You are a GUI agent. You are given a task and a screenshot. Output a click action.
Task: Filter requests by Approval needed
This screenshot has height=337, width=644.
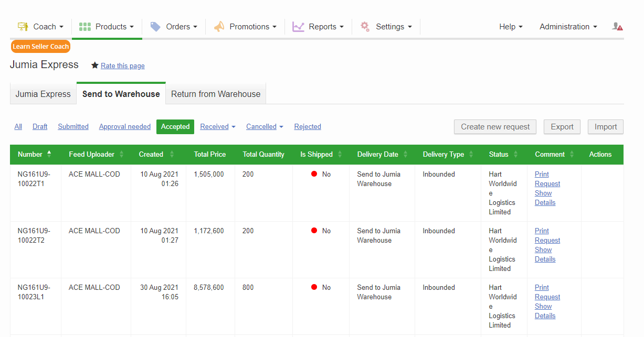tap(125, 126)
